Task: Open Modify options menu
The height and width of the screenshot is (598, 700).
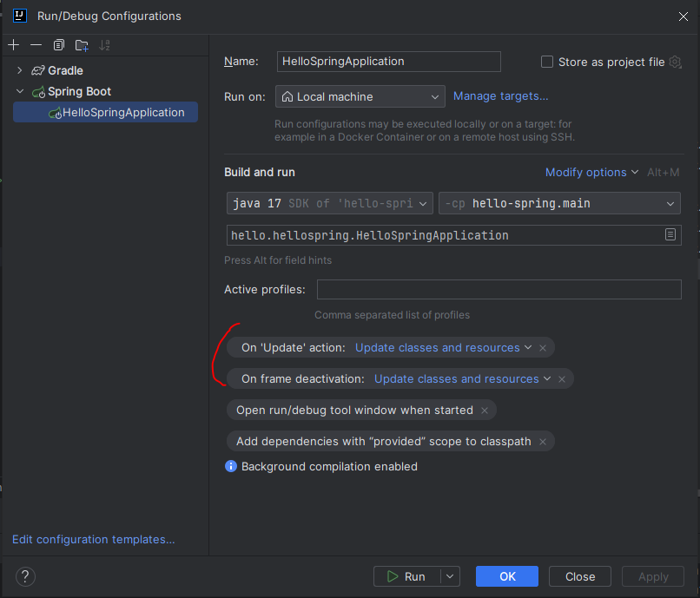Action: (x=591, y=172)
